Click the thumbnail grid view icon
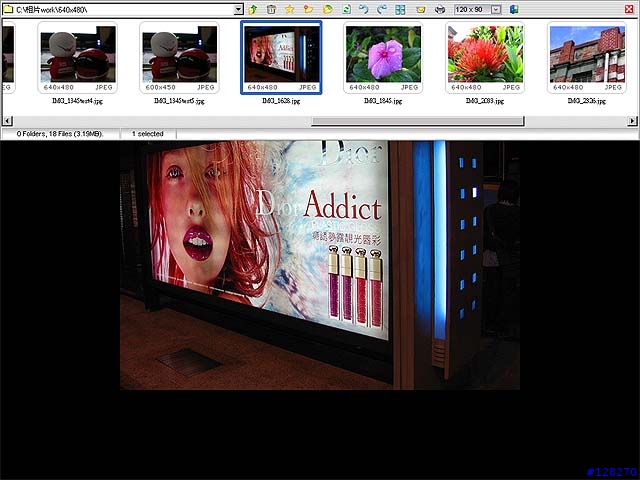The width and height of the screenshot is (640, 480). click(400, 9)
